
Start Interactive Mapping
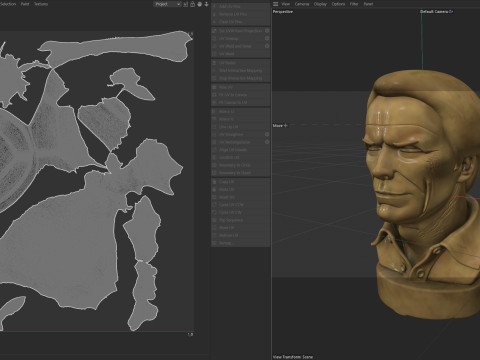(x=241, y=70)
